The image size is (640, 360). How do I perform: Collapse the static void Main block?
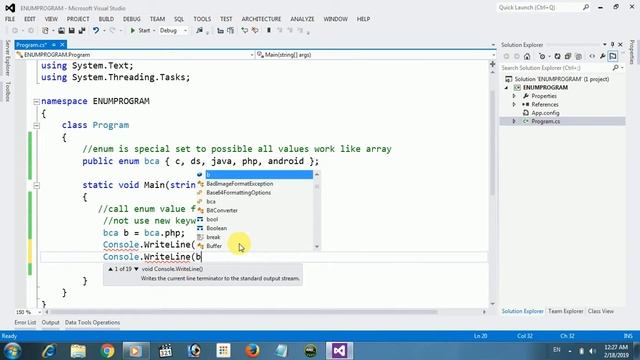point(36,185)
